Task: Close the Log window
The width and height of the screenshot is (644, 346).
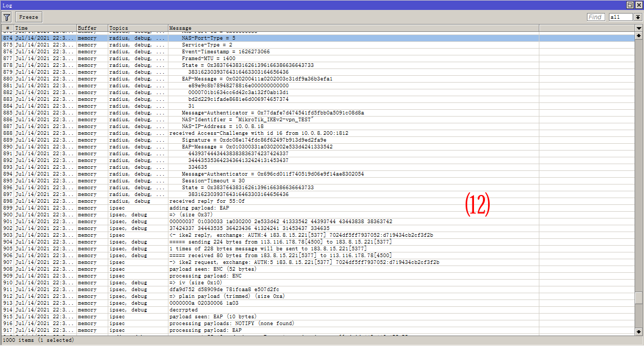Action: pos(639,5)
